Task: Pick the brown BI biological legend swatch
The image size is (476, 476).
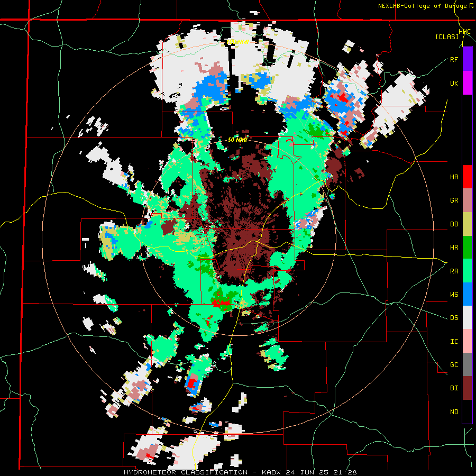Action: (467, 388)
